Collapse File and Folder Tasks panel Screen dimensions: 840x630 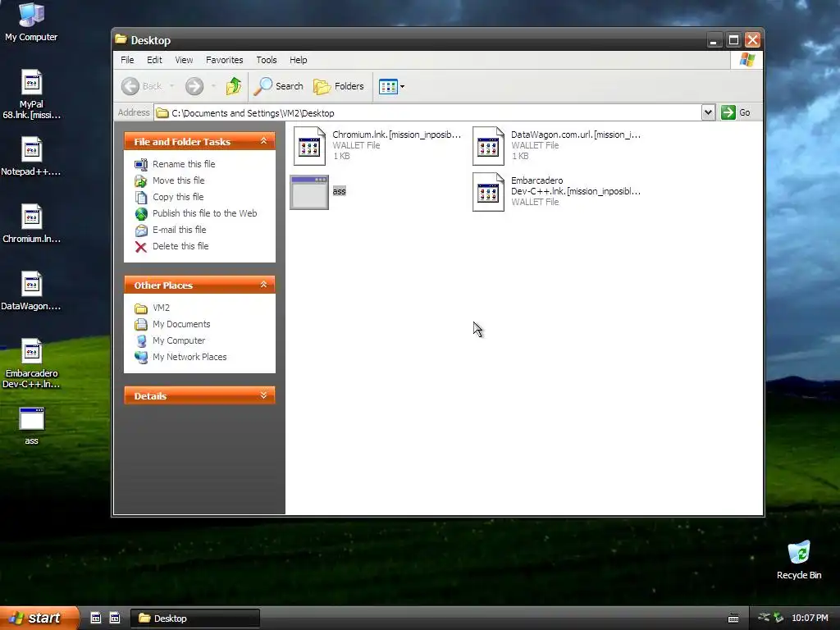(263, 141)
